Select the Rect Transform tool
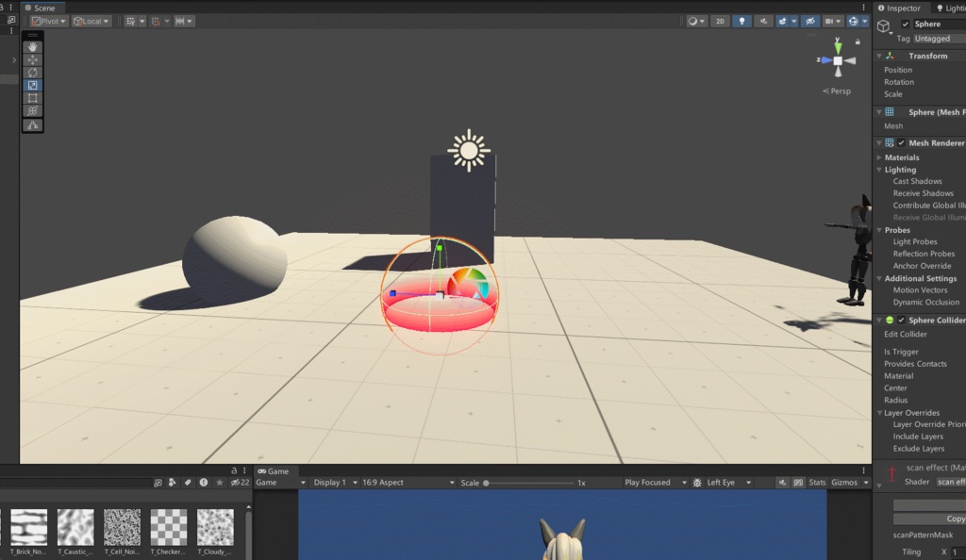Viewport: 966px width, 560px height. pos(32,98)
